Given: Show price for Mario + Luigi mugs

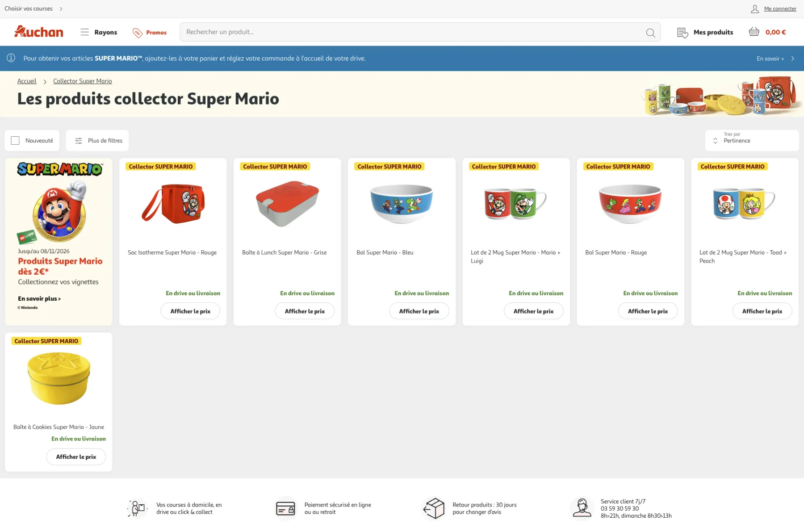Looking at the screenshot, I should pyautogui.click(x=533, y=311).
